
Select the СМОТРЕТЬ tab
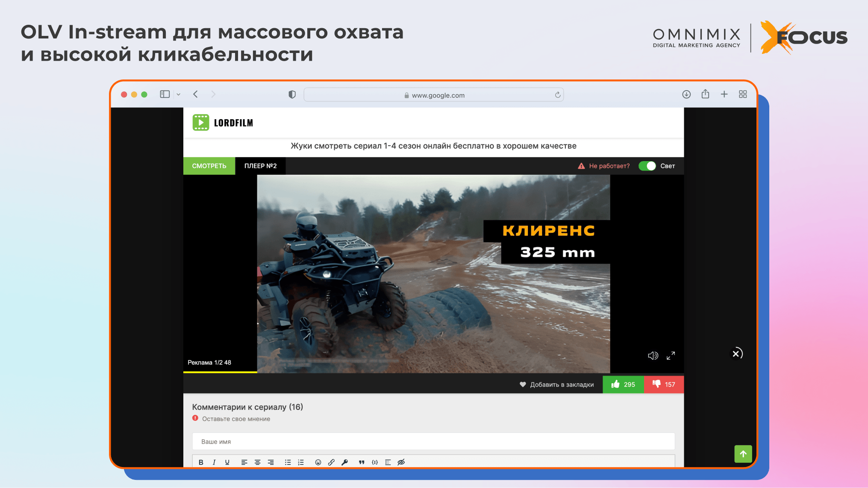tap(209, 166)
